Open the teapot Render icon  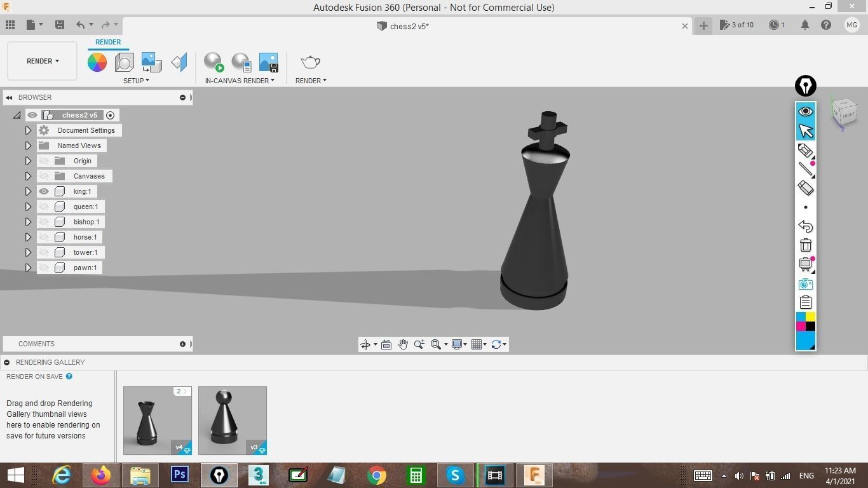point(310,62)
